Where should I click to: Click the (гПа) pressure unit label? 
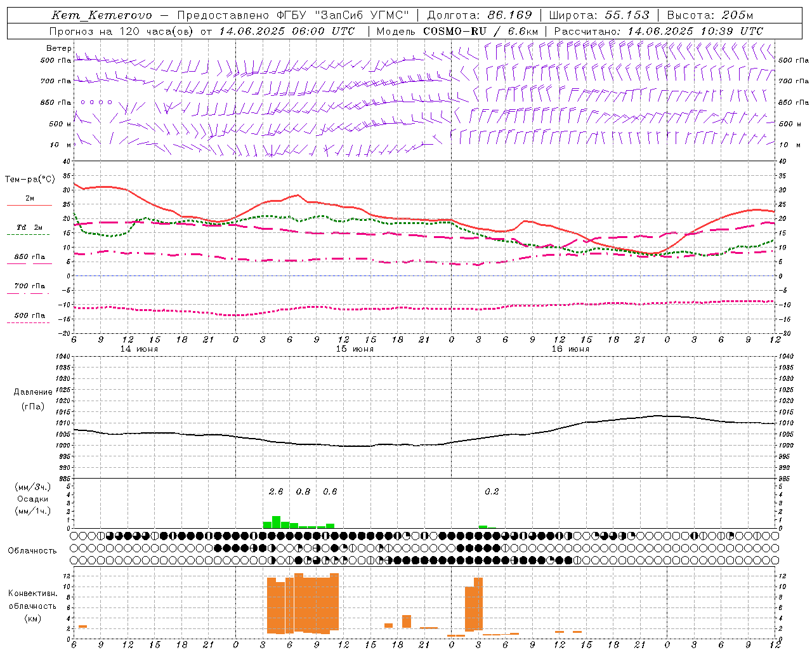[x=33, y=407]
